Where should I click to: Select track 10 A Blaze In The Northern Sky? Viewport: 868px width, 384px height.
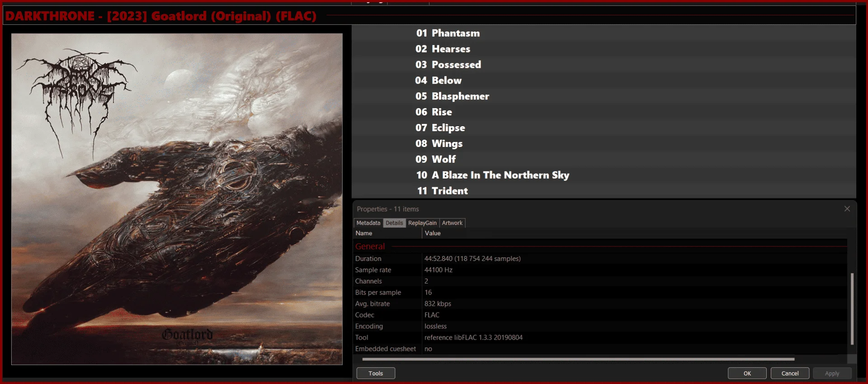604,175
